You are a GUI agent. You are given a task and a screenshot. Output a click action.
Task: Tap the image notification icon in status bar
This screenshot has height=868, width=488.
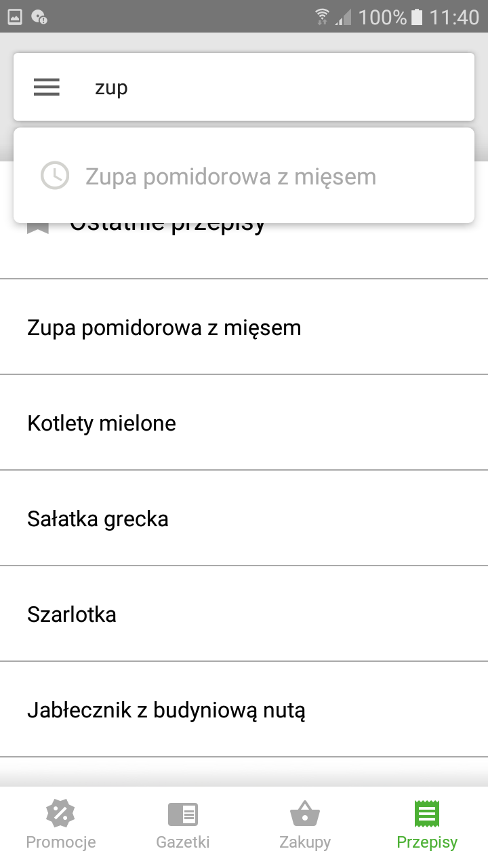point(15,17)
